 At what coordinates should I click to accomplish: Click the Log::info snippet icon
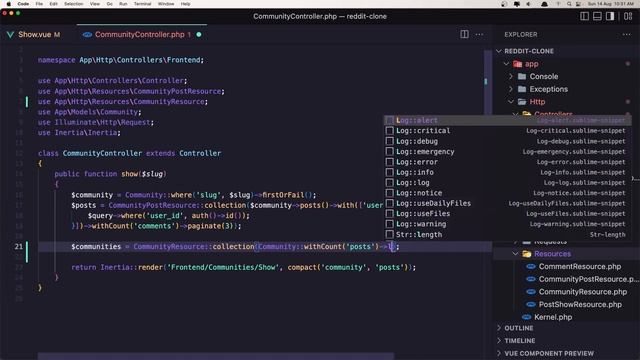coord(390,172)
